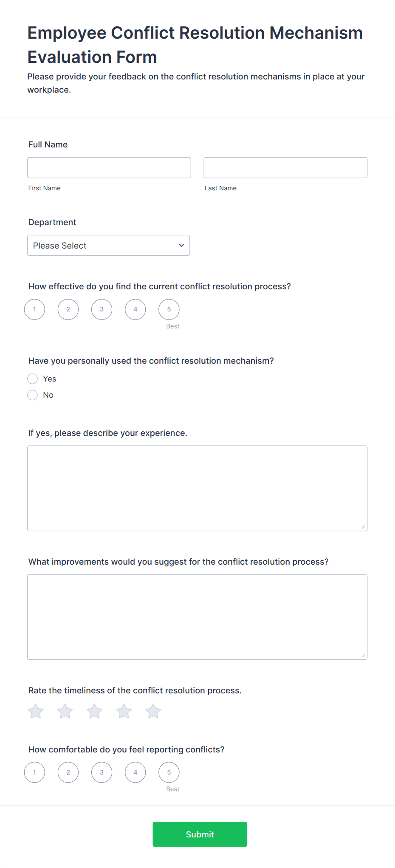The image size is (395, 868).
Task: Click the First Name input field
Action: pyautogui.click(x=109, y=167)
